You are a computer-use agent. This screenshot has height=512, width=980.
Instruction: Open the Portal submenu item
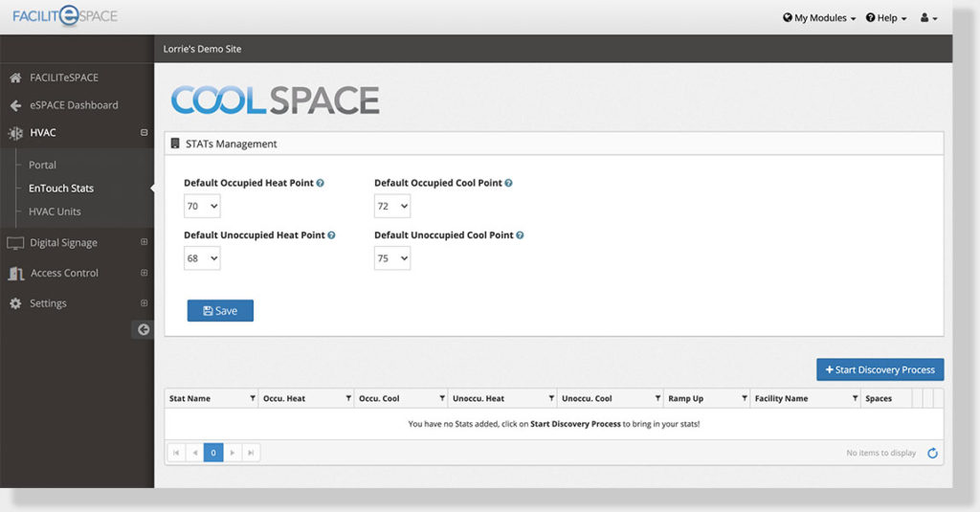point(42,165)
